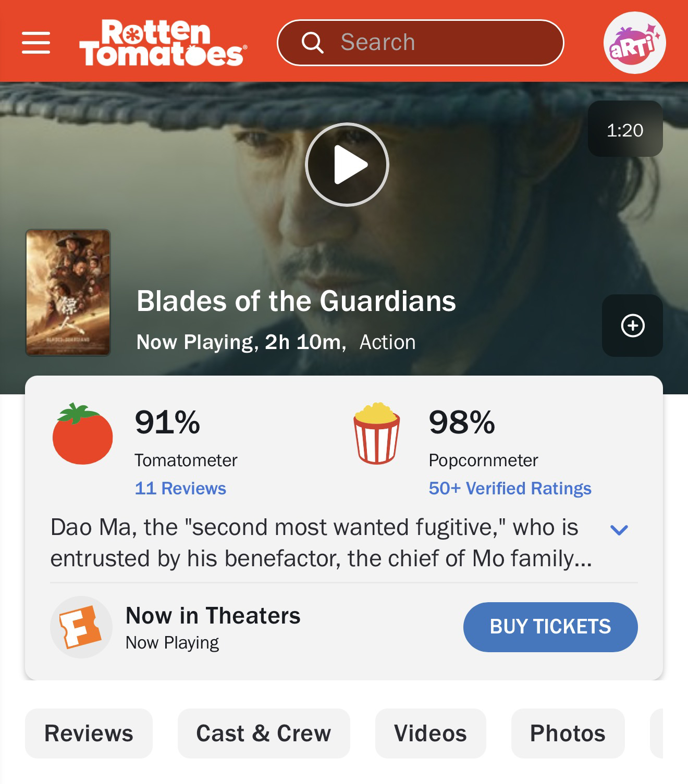Click the search magnifier icon

point(312,43)
